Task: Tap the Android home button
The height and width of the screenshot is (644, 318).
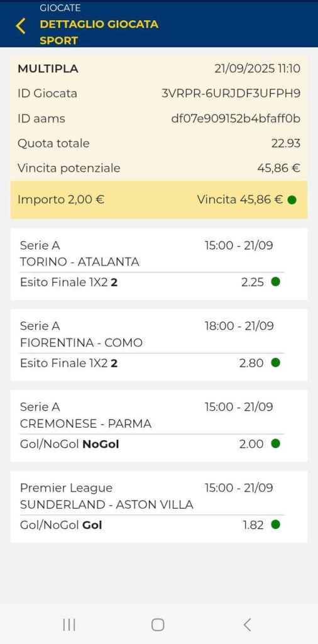Action: pos(158,625)
